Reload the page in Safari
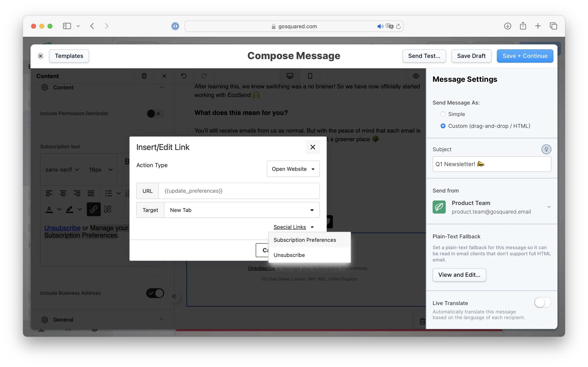Image resolution: width=588 pixels, height=367 pixels. (398, 26)
